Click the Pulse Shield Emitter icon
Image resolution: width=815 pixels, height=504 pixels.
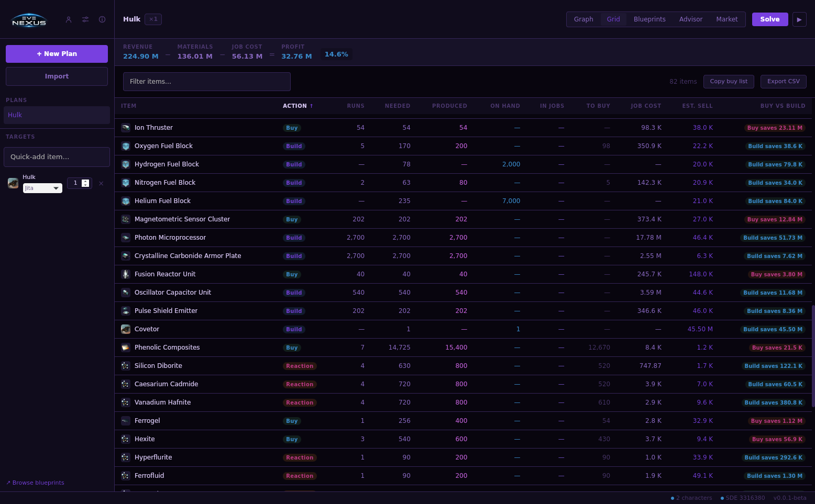click(126, 311)
